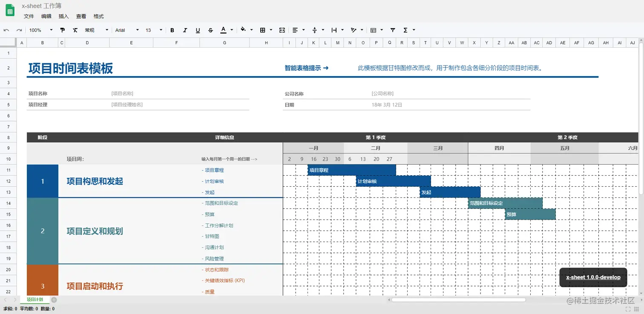
Task: Select the format painter tool
Action: click(63, 30)
